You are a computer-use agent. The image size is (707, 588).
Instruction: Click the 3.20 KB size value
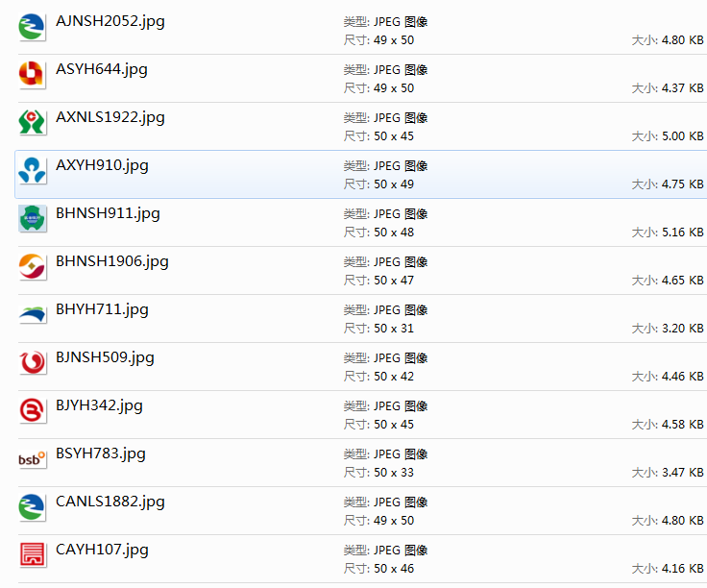682,329
